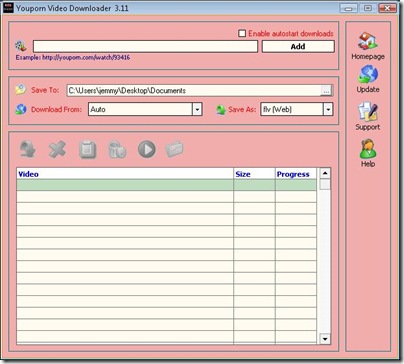This screenshot has width=404, height=364.
Task: Click the Add button
Action: pos(298,47)
